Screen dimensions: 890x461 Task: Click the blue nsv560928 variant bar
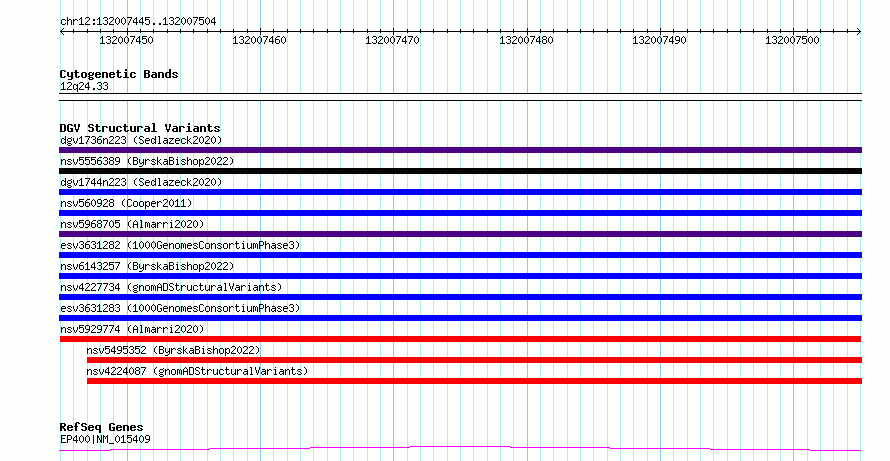460,213
